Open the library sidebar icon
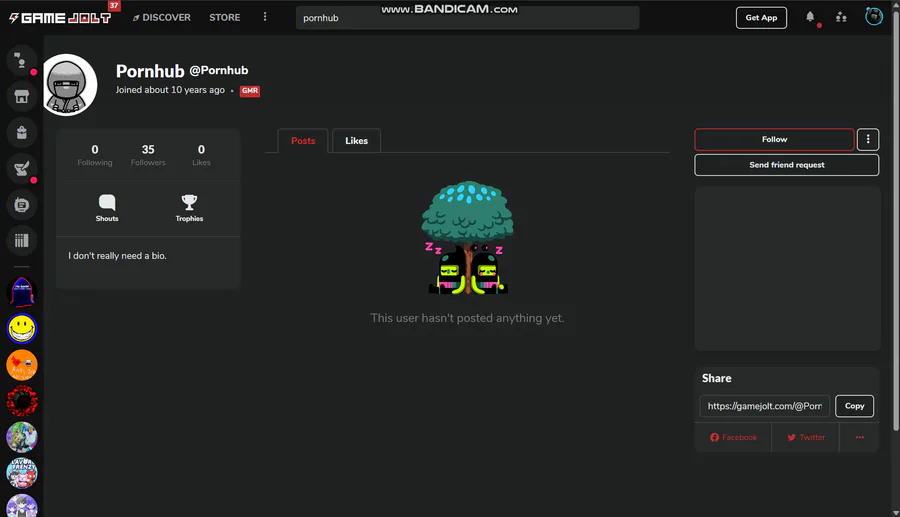This screenshot has height=517, width=900. point(21,240)
